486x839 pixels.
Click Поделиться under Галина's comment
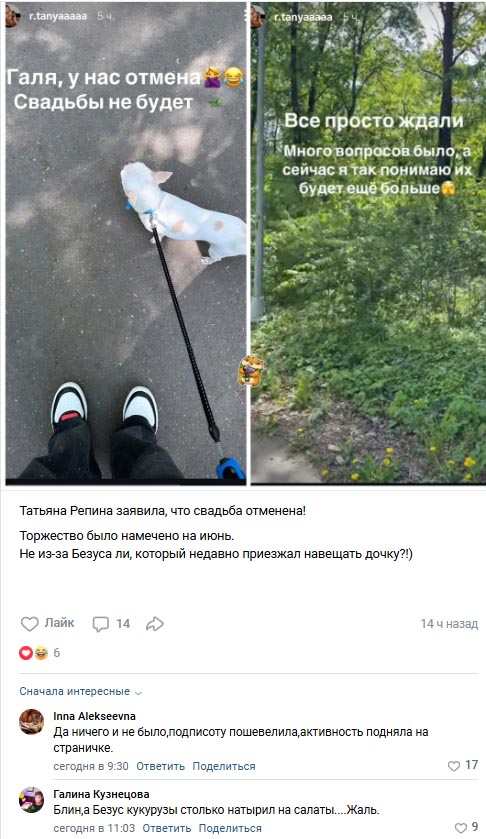230,828
